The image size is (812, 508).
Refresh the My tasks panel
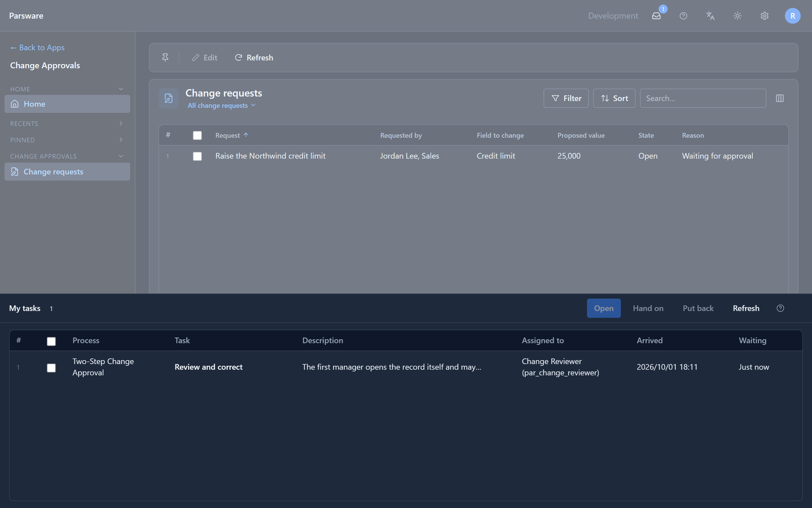point(746,308)
